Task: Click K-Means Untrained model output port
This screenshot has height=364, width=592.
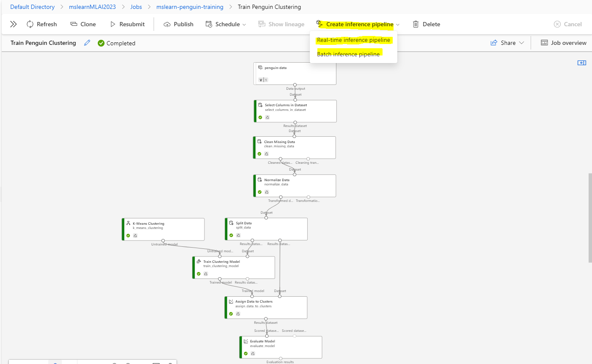Action: tap(163, 240)
